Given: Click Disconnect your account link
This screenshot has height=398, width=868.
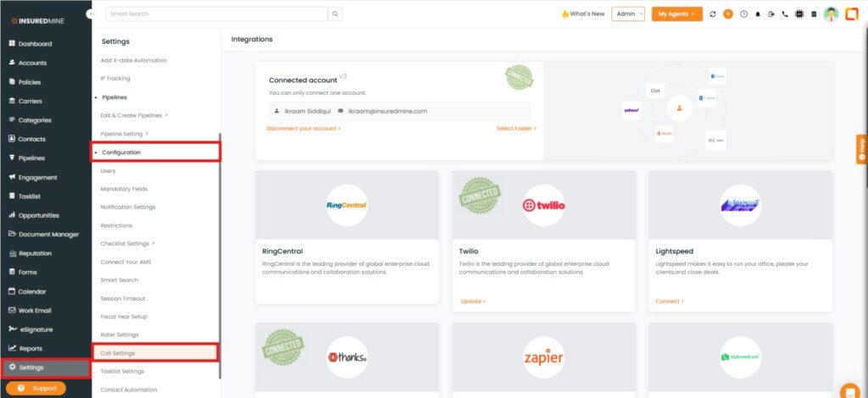Looking at the screenshot, I should pyautogui.click(x=303, y=129).
